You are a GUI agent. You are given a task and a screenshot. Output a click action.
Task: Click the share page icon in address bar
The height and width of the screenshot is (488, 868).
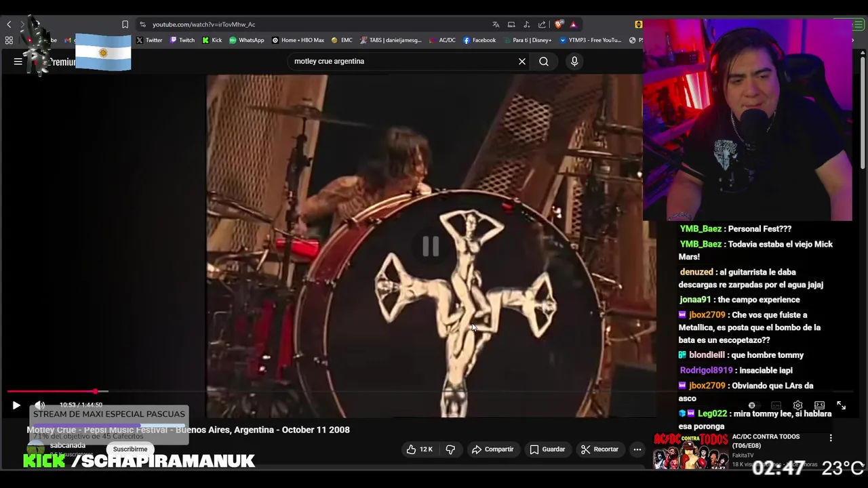click(x=542, y=24)
